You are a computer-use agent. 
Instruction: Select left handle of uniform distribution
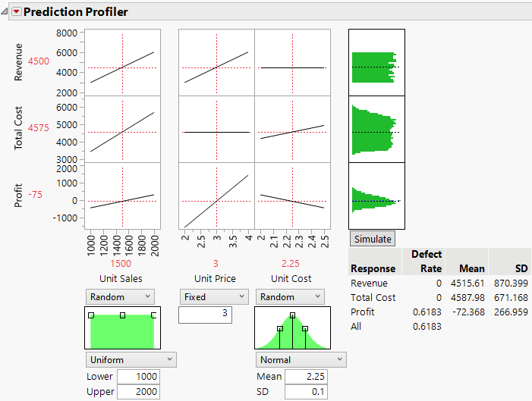coord(91,315)
